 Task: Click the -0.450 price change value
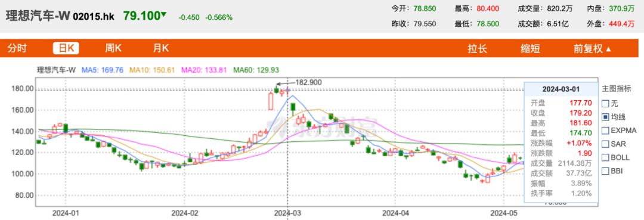click(x=189, y=18)
